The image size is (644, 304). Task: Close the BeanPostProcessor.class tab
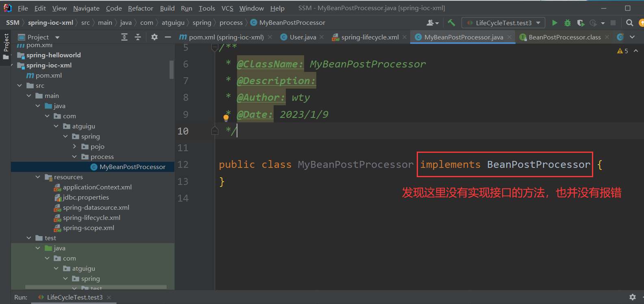pos(607,37)
